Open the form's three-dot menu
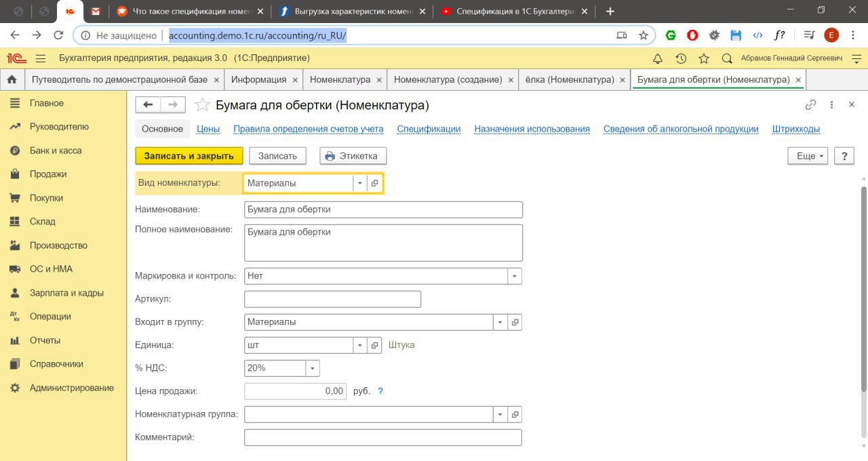Viewport: 868px width, 461px height. click(x=831, y=105)
